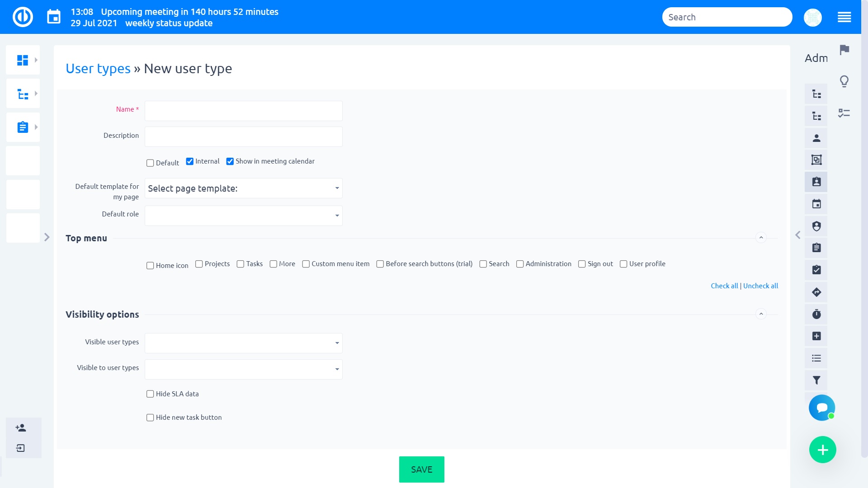
Task: Open the filter icon in the admin panel
Action: click(x=816, y=380)
